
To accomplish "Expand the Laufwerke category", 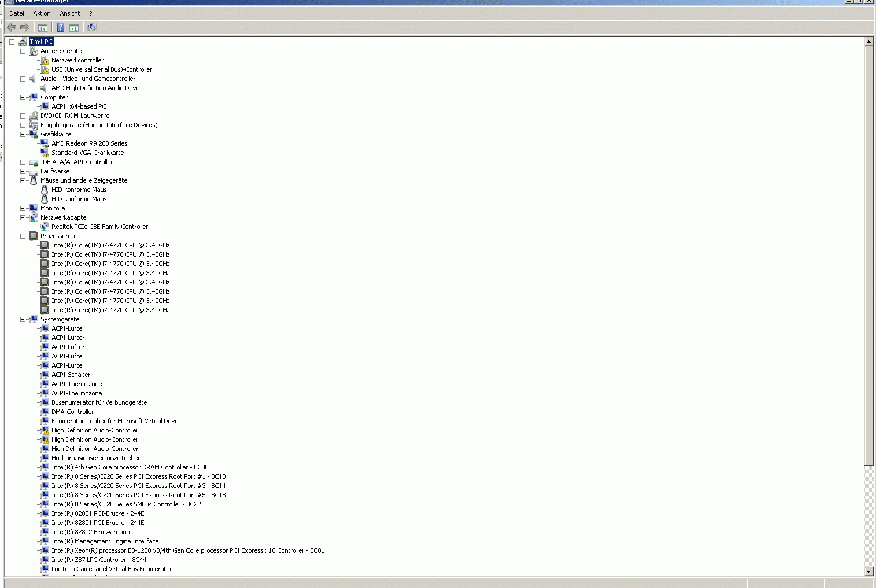I will tap(23, 171).
